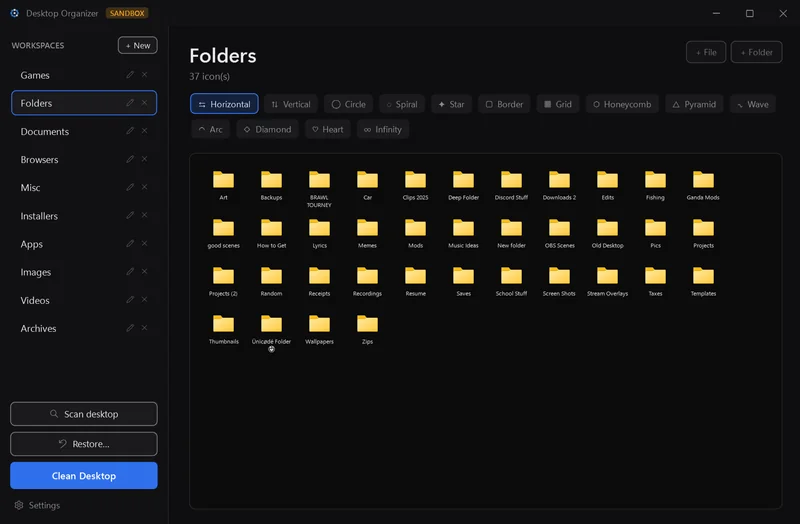Switch to Pyramid layout

click(x=694, y=104)
